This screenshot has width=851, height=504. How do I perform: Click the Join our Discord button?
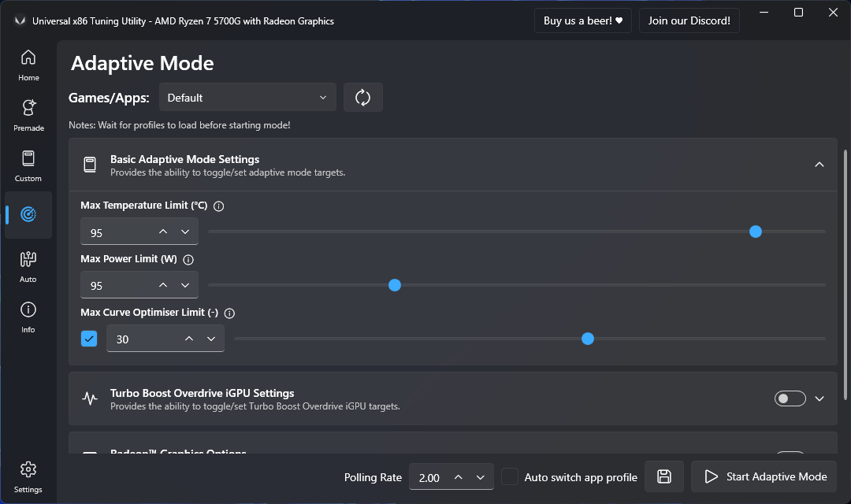689,20
